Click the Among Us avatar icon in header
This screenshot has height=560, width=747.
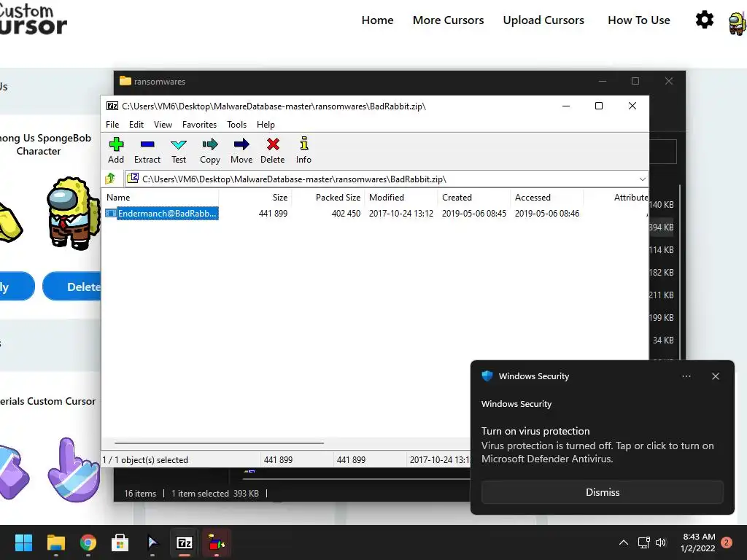737,23
